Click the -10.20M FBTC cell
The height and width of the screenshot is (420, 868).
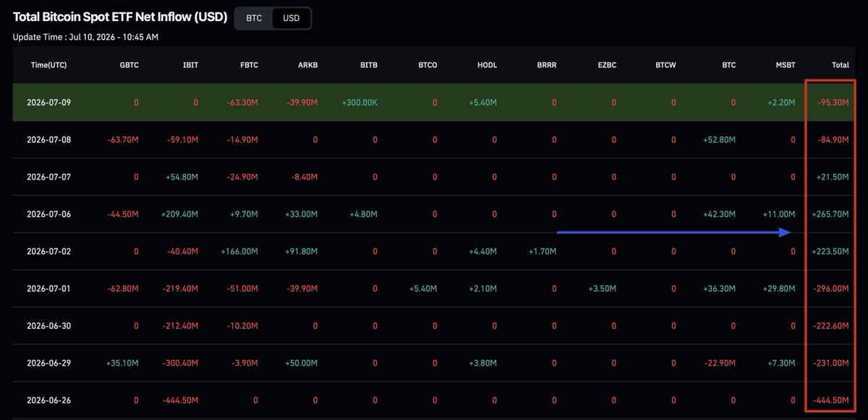242,327
